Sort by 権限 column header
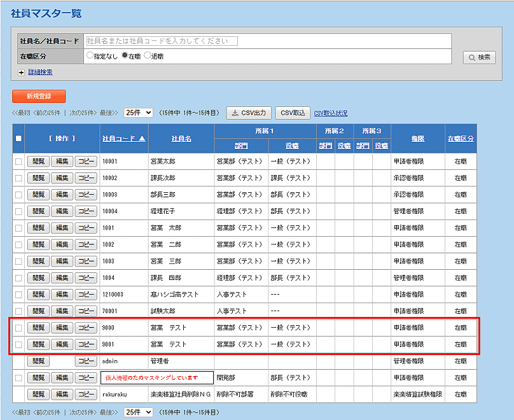 tap(418, 139)
